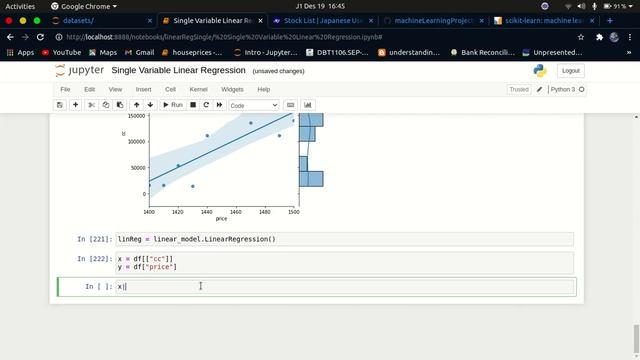
Task: Bookmark this page with the star icon
Action: pos(581,37)
